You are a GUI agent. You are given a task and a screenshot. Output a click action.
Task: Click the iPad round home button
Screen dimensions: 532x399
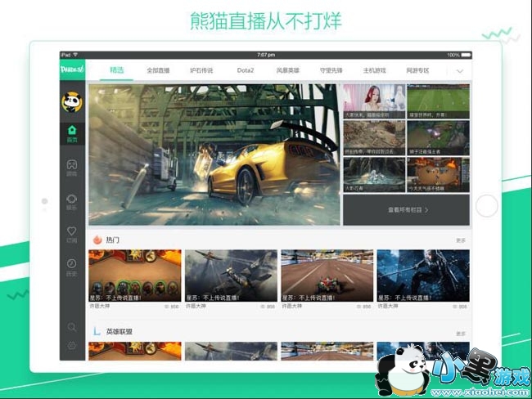coord(486,206)
